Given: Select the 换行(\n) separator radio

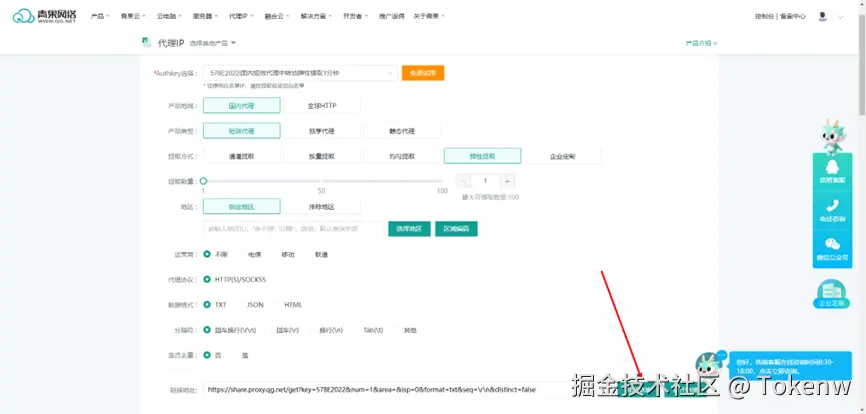Looking at the screenshot, I should tap(311, 330).
